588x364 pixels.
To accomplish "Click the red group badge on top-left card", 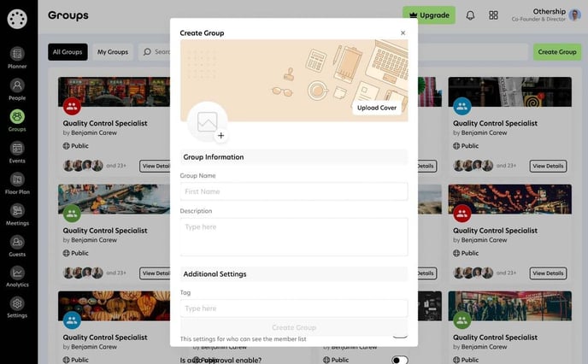I will coord(72,106).
